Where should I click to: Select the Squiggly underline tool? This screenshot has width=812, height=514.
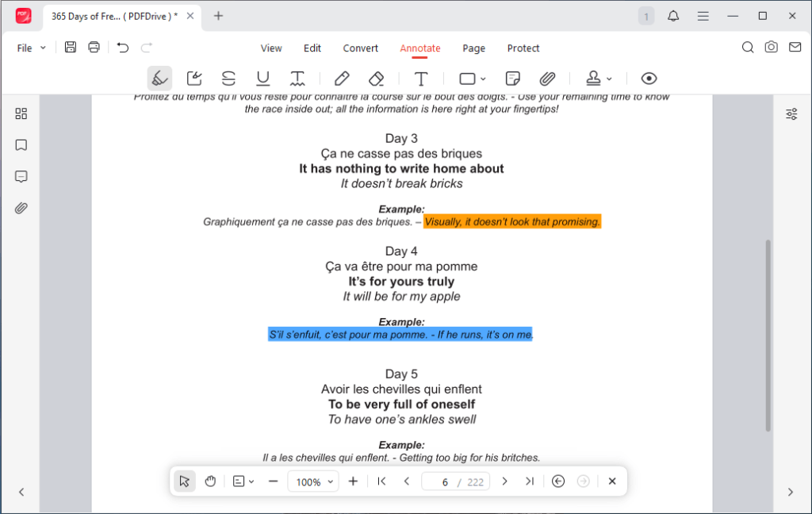(x=297, y=79)
